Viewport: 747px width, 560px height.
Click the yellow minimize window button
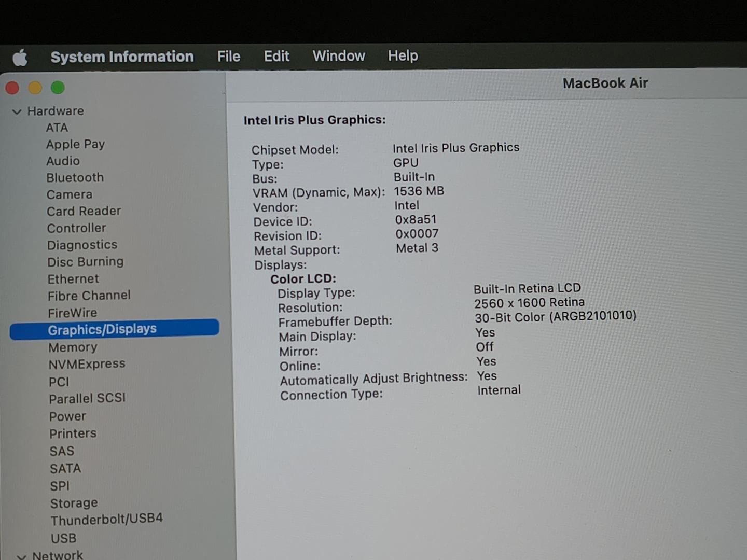pyautogui.click(x=35, y=88)
